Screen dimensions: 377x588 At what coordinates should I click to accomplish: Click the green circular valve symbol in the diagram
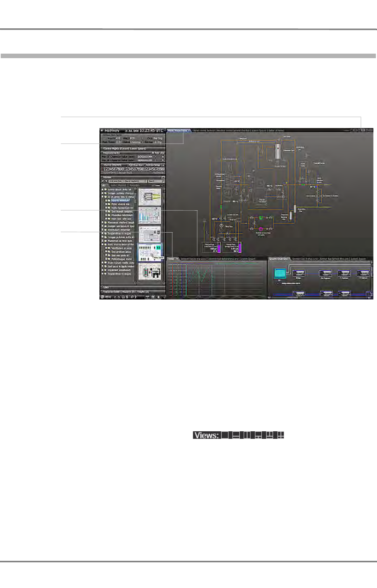coord(261,218)
